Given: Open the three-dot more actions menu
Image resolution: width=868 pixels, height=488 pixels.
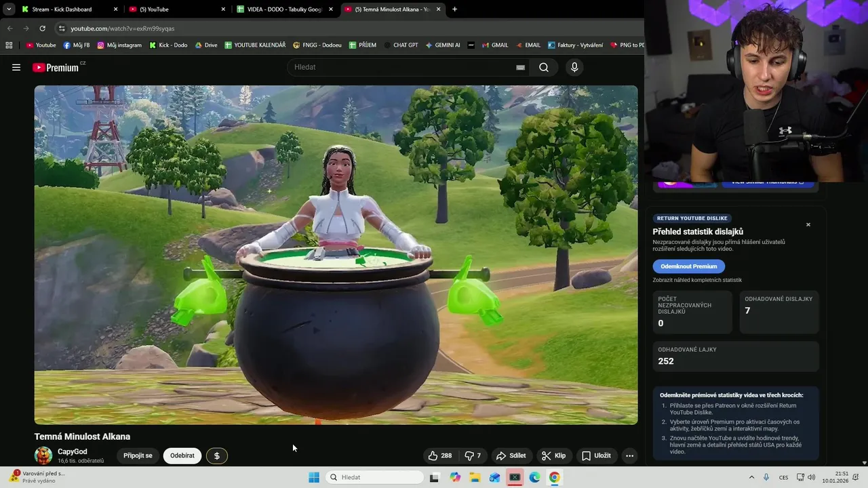Looking at the screenshot, I should click(629, 455).
